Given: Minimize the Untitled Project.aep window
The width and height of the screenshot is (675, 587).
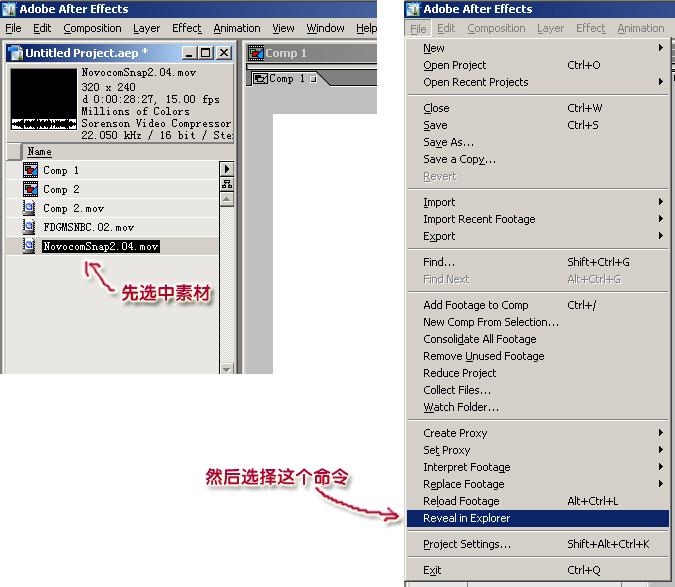Looking at the screenshot, I should coord(189,53).
